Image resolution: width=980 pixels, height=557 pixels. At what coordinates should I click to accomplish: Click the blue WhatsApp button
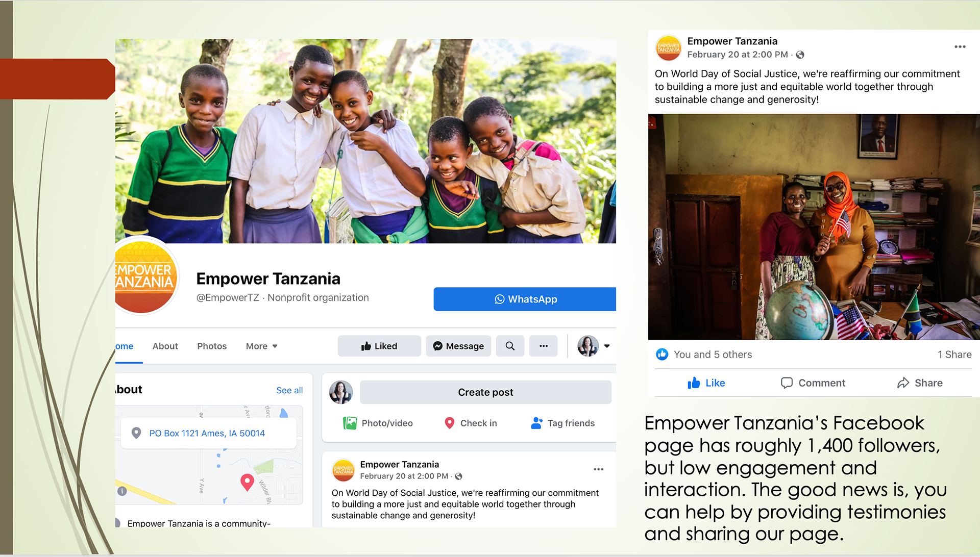[x=525, y=299]
